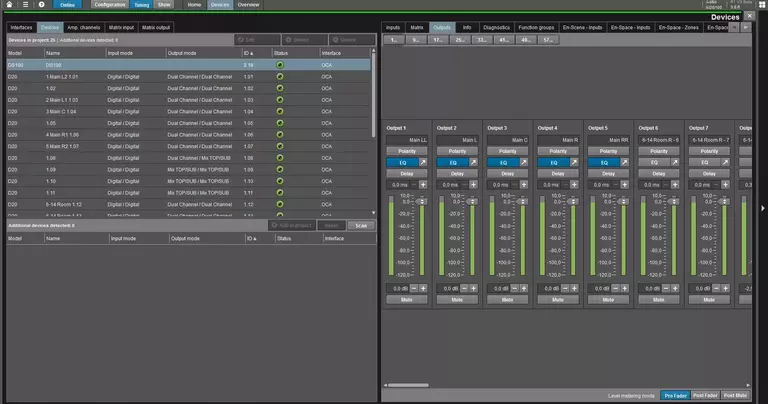The image size is (768, 404).
Task: Open EQ detail arrow for Output 1
Action: pyautogui.click(x=424, y=161)
